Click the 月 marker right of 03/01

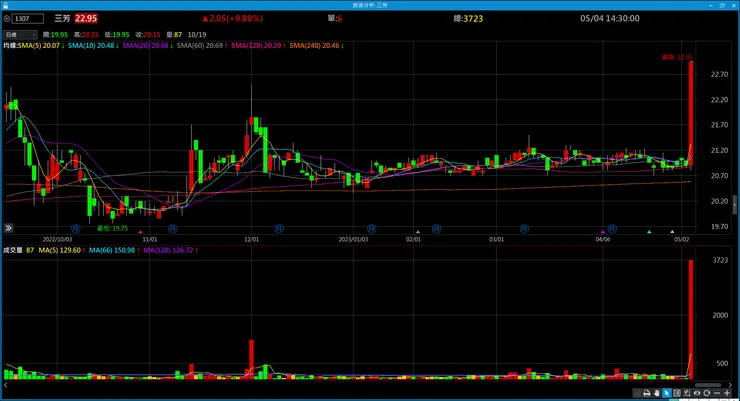[x=524, y=229]
